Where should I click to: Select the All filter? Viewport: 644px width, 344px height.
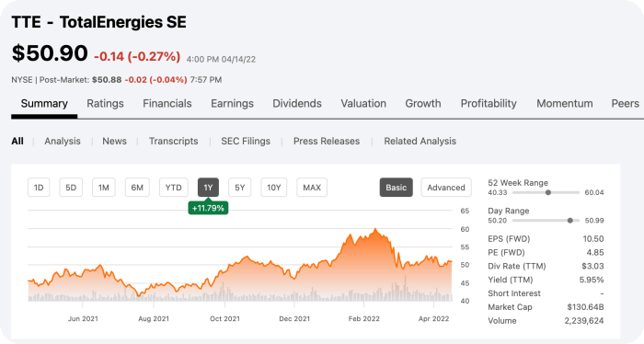coord(17,142)
